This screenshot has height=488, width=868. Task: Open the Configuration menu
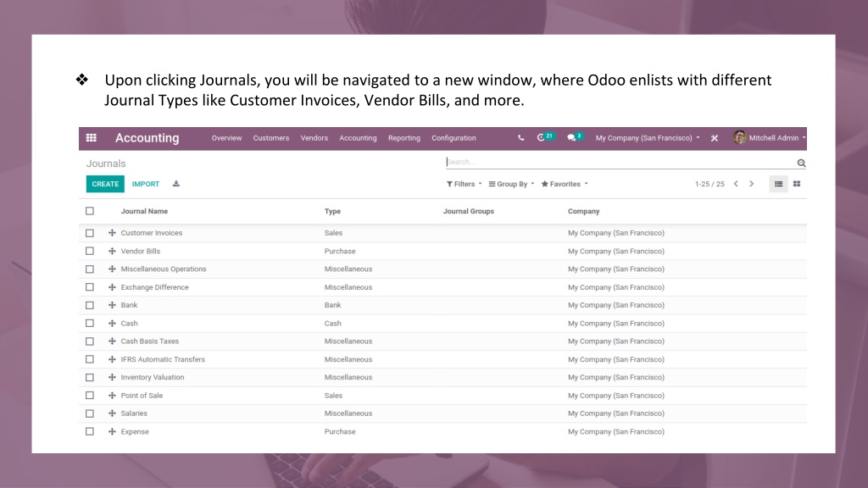point(454,138)
